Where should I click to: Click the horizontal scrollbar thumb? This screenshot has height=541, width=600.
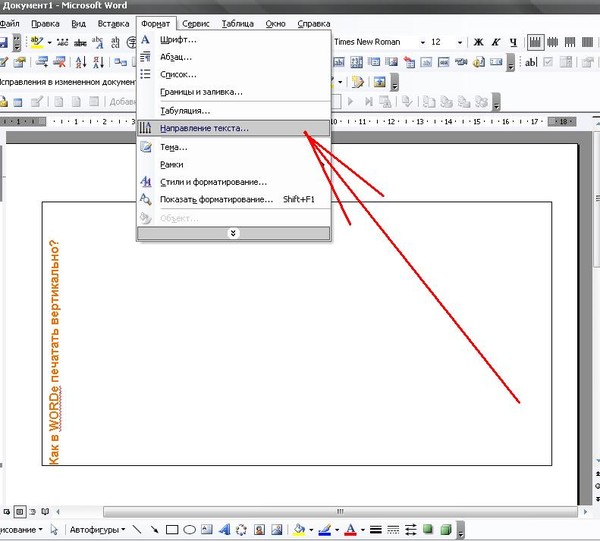(x=340, y=512)
